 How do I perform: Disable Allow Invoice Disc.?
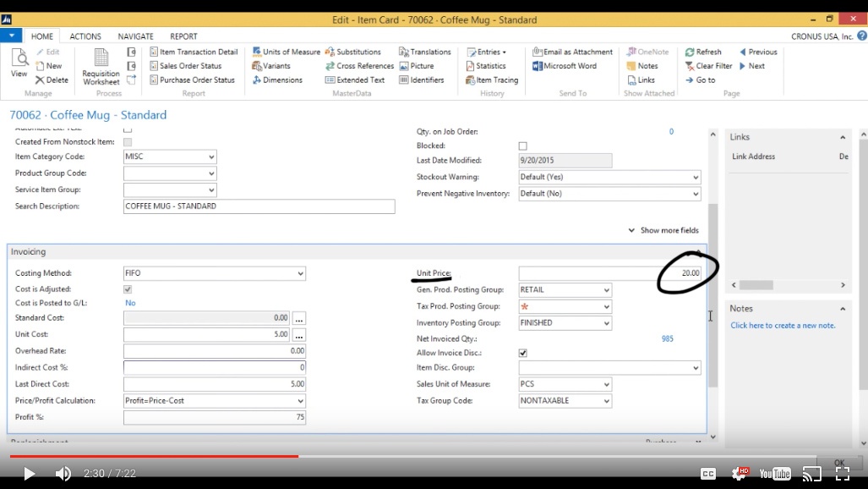point(522,353)
